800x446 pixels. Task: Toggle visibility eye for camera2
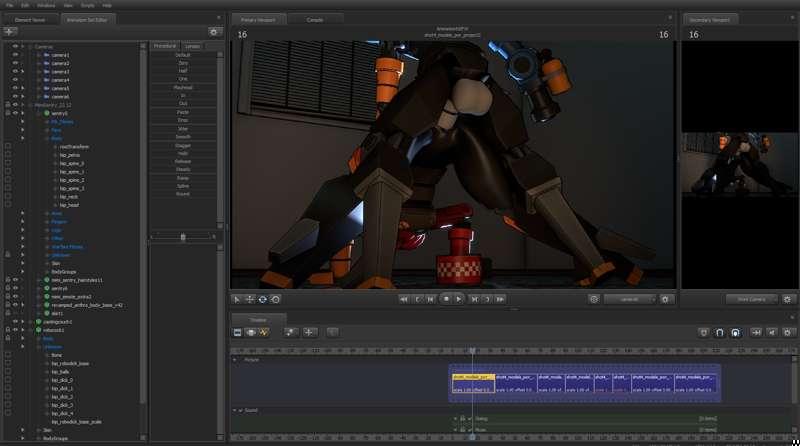15,63
